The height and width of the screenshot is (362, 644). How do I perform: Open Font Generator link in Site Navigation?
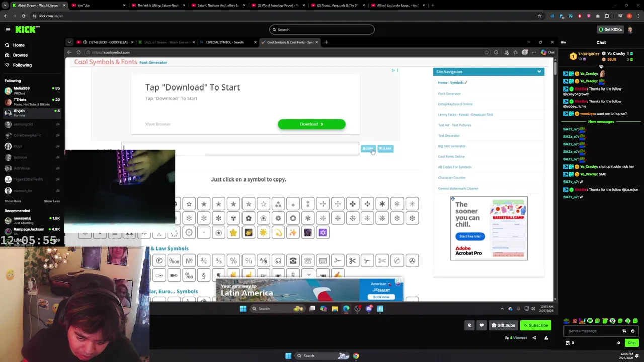(449, 94)
